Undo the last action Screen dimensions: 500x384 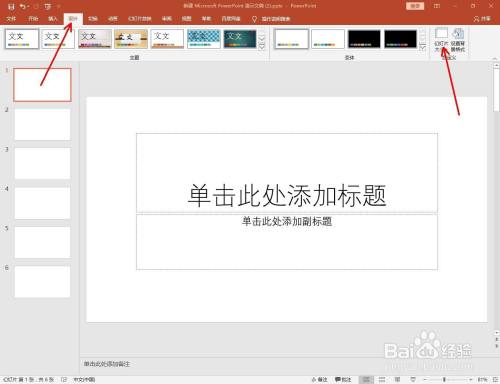point(23,6)
